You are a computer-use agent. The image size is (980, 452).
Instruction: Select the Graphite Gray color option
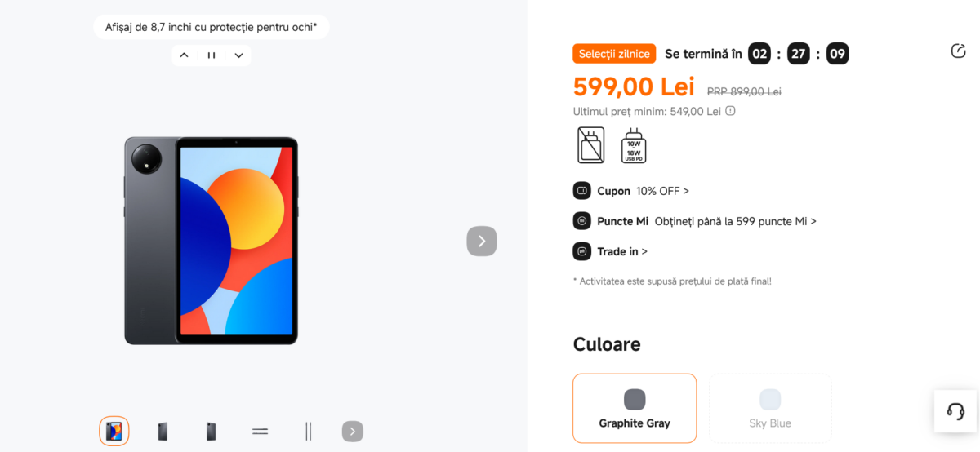pos(635,408)
